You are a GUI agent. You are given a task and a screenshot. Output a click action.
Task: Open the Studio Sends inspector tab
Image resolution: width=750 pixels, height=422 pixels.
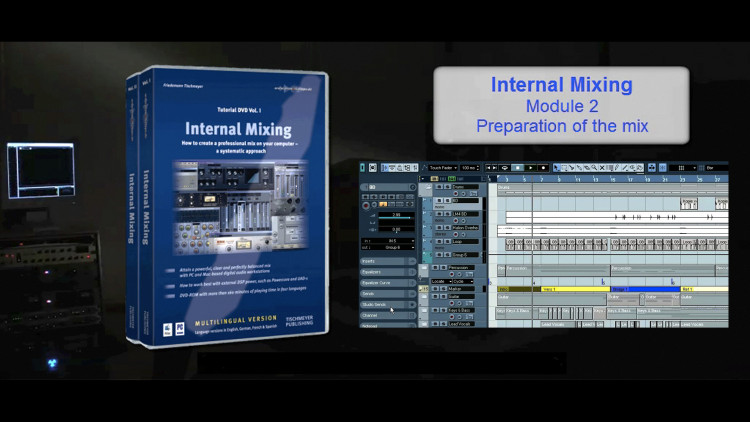(x=388, y=305)
